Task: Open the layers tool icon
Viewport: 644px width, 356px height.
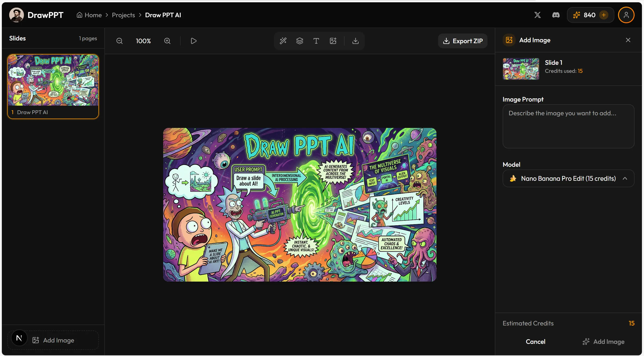Action: click(299, 41)
